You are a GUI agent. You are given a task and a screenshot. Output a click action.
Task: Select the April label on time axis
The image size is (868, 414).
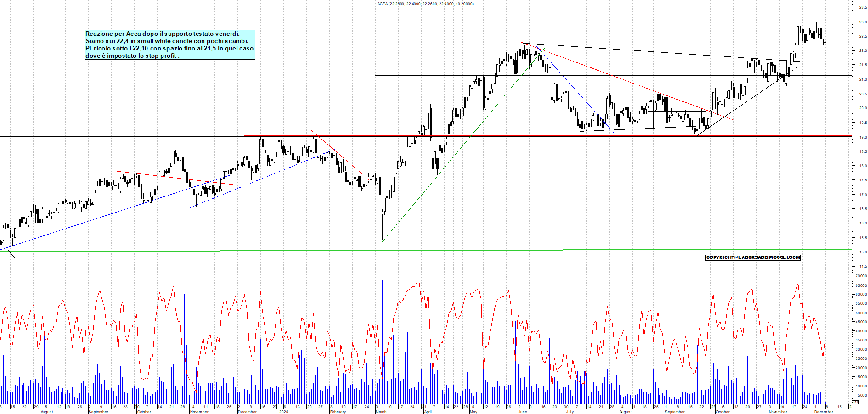[x=428, y=412]
